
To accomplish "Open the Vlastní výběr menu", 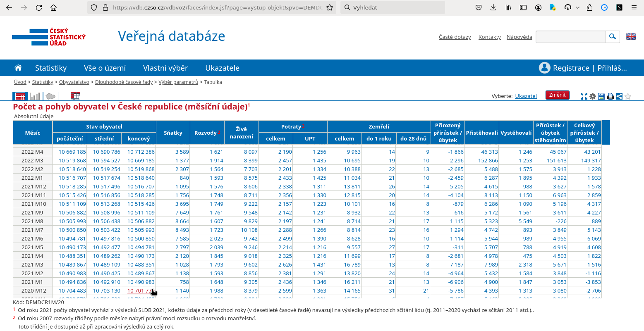I will pos(165,68).
